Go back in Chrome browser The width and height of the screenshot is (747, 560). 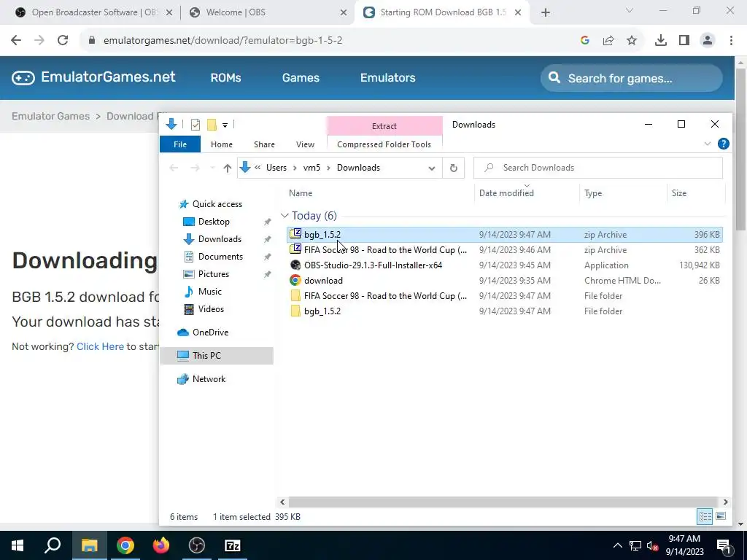tap(16, 41)
